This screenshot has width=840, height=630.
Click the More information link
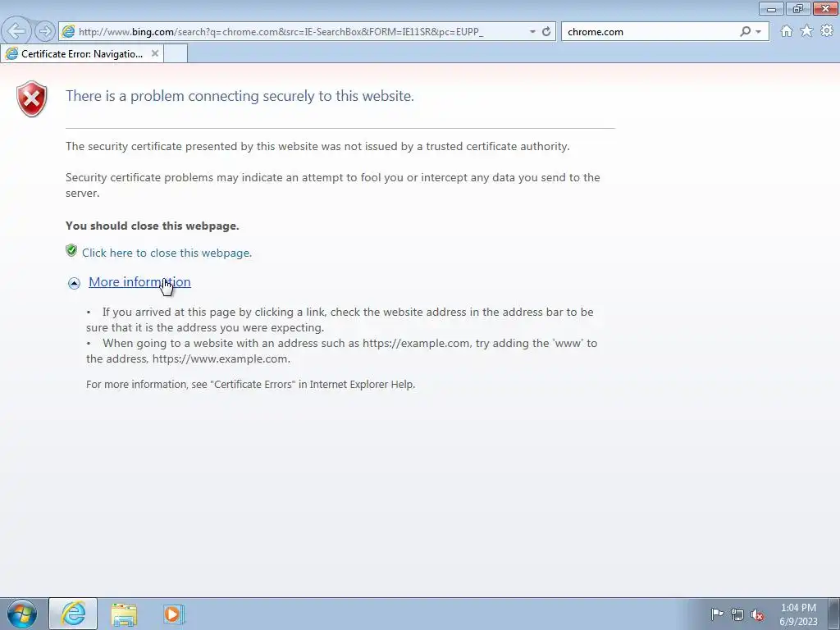click(139, 282)
